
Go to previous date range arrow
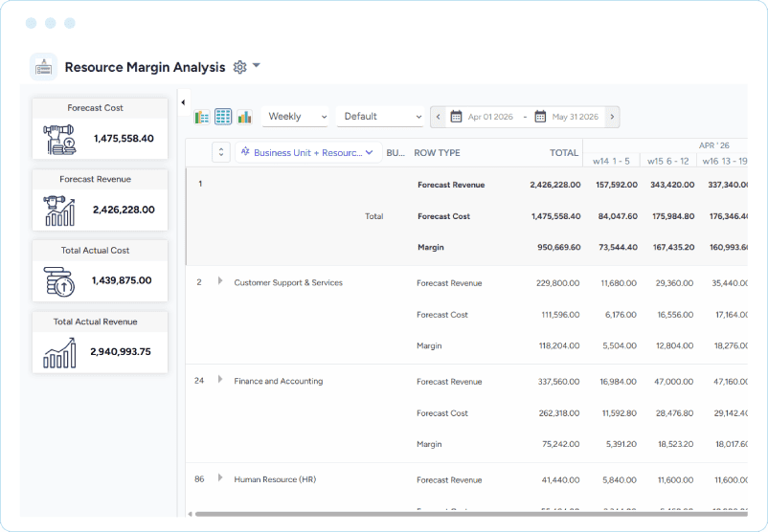click(438, 117)
